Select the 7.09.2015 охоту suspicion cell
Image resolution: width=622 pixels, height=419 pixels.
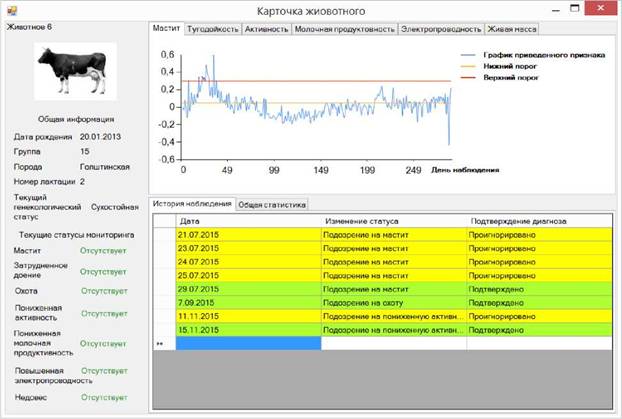pos(394,303)
